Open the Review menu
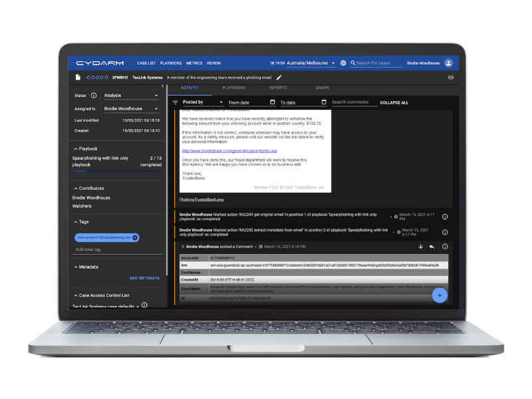532x399 pixels. tap(213, 63)
